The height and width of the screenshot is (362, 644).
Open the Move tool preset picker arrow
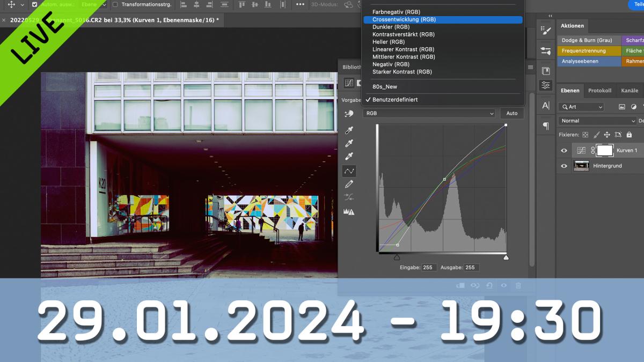click(23, 4)
